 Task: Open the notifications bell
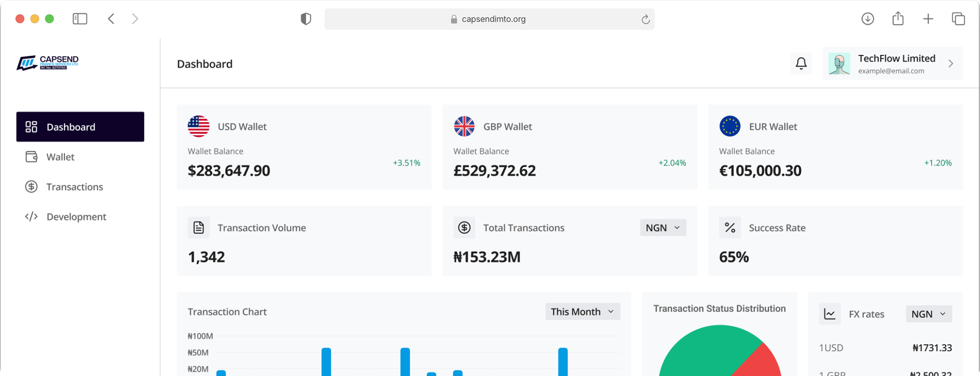[801, 64]
